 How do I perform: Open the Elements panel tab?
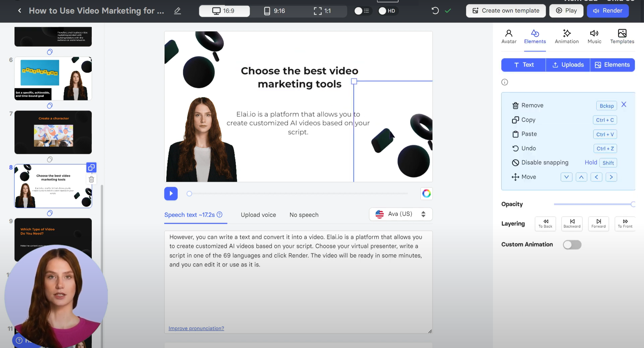coord(535,36)
